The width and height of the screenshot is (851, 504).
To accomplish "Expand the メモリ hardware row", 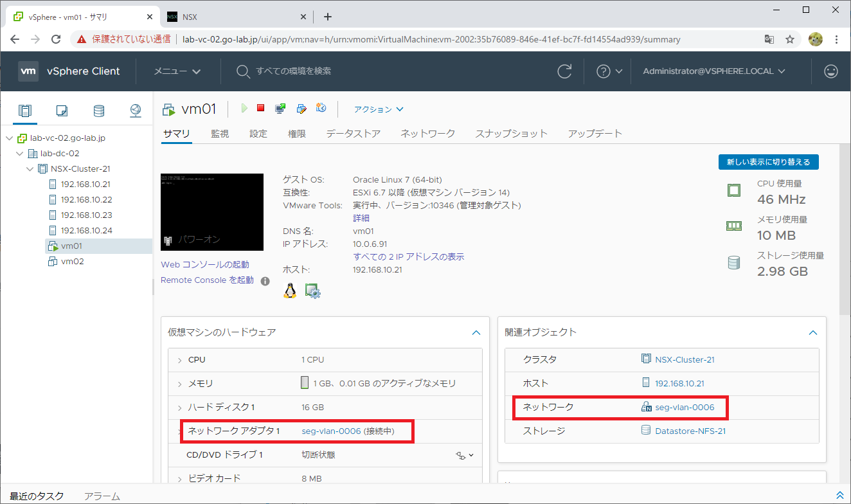I will [x=179, y=384].
